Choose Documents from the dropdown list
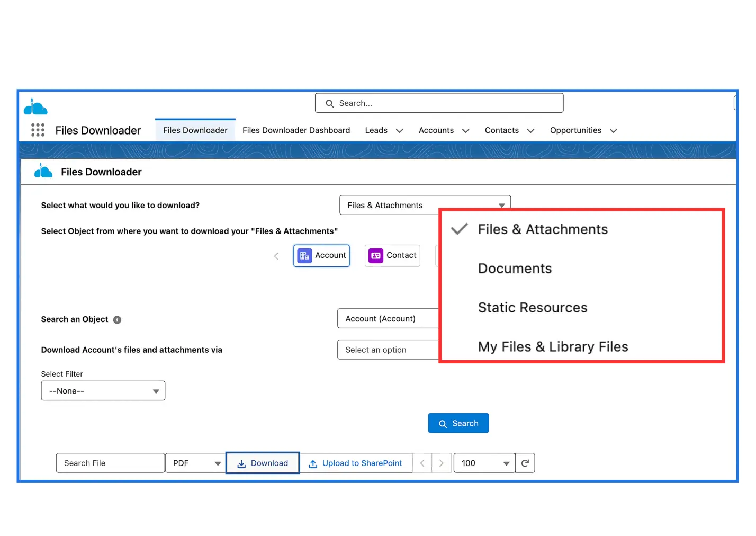 click(515, 269)
